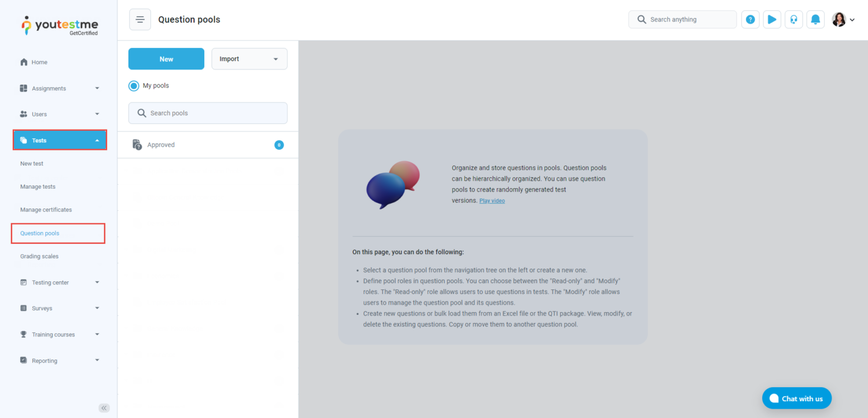This screenshot has height=418, width=868.
Task: Select the My pools radio button
Action: point(134,86)
